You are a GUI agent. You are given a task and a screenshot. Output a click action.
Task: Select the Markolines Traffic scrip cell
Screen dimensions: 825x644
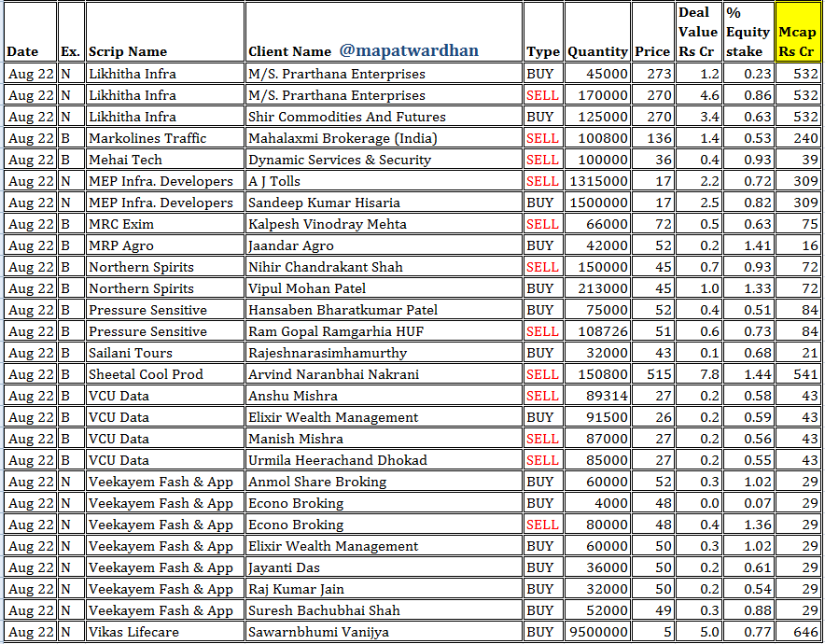point(164,138)
